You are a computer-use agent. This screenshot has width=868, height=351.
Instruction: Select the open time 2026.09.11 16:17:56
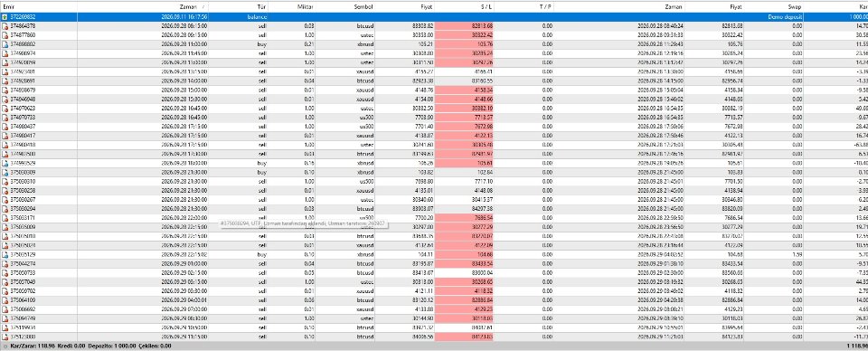[x=184, y=17]
